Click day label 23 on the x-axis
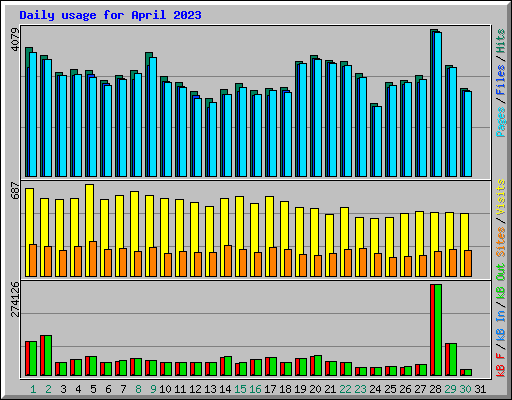Image resolution: width=512 pixels, height=400 pixels. (360, 389)
